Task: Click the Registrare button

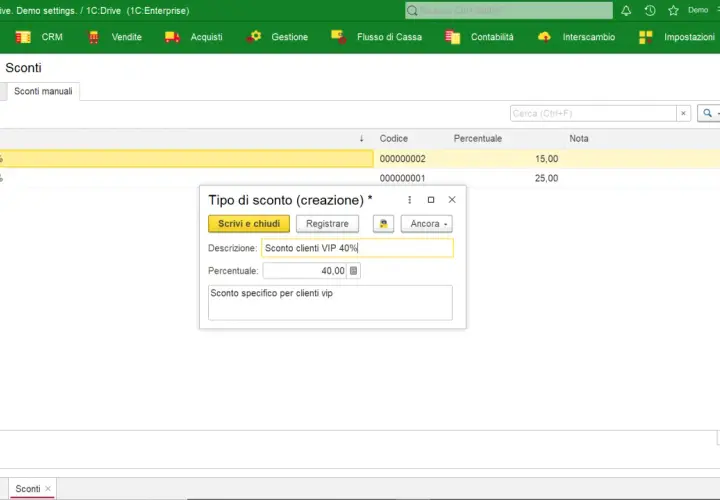Action: tap(327, 224)
